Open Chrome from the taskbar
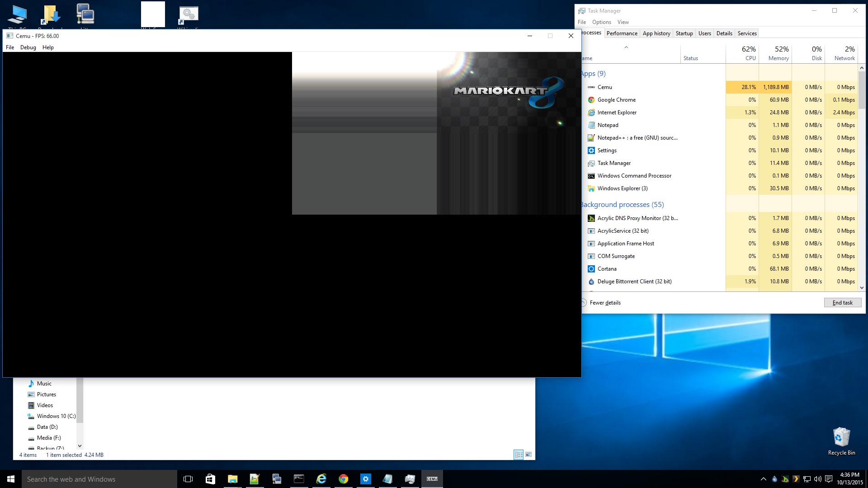The width and height of the screenshot is (868, 488). (343, 479)
